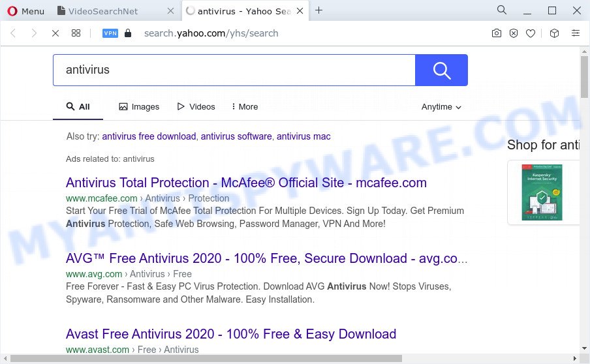
Task: Go back with the back arrow
Action: tap(14, 33)
